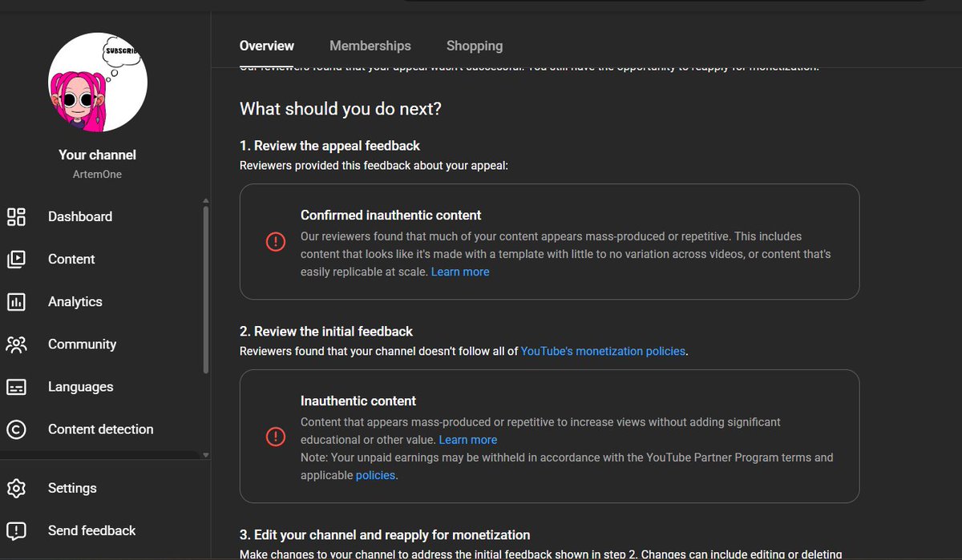The height and width of the screenshot is (560, 962).
Task: Click the 'Note: Your unpaid earnings' text line
Action: click(567, 457)
